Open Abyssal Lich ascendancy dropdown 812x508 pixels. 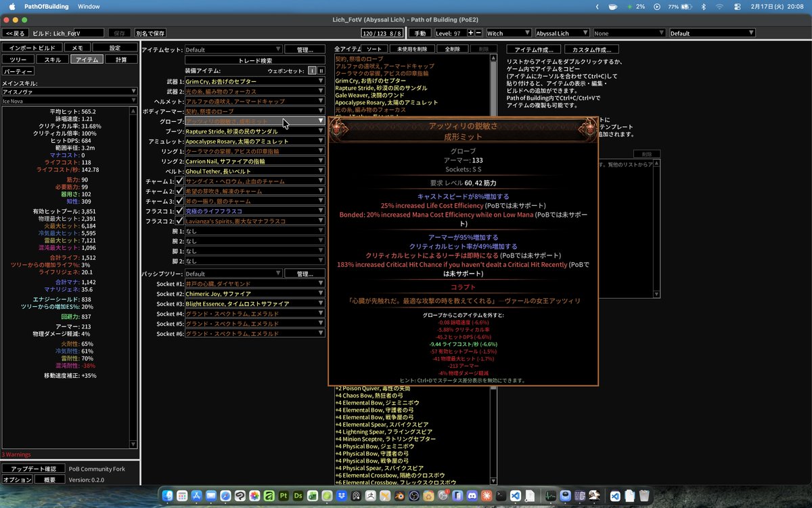[x=562, y=33]
